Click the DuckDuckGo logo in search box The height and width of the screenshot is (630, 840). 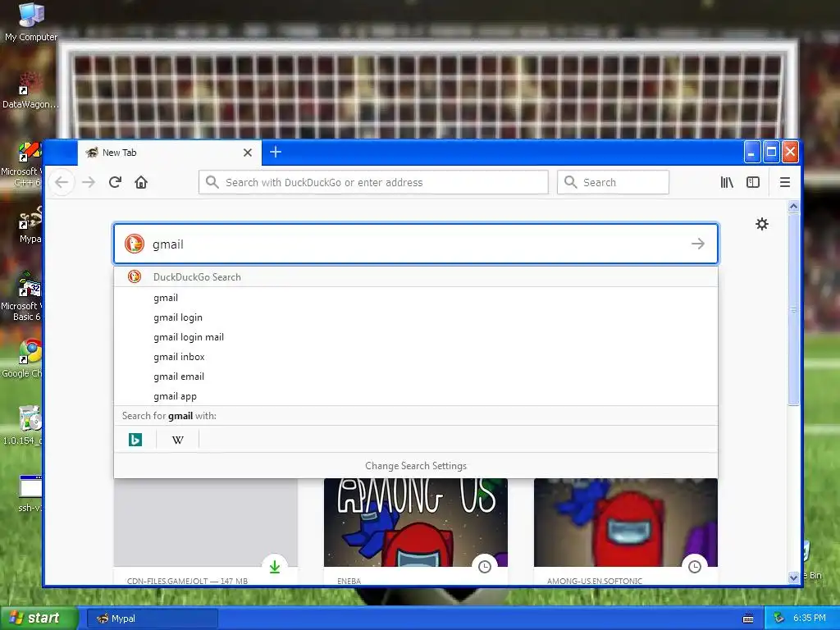point(135,244)
